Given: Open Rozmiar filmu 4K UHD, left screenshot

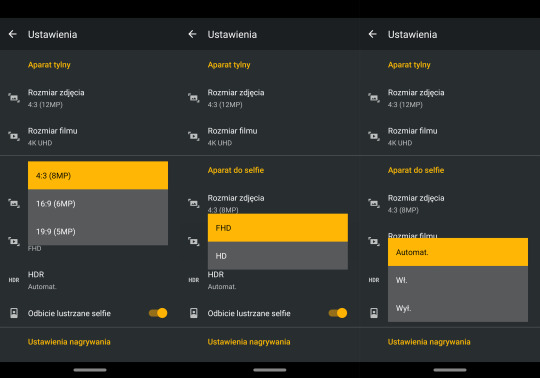Looking at the screenshot, I should coord(90,137).
